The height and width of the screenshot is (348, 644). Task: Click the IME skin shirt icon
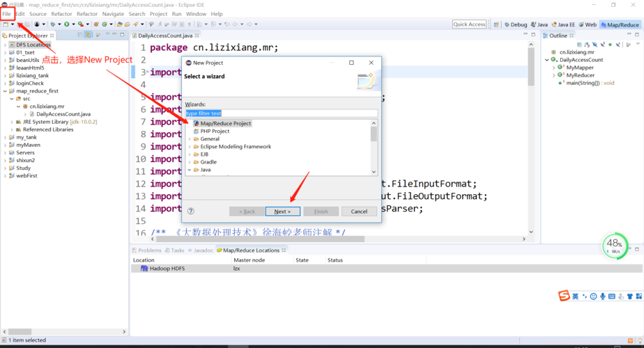pyautogui.click(x=629, y=296)
